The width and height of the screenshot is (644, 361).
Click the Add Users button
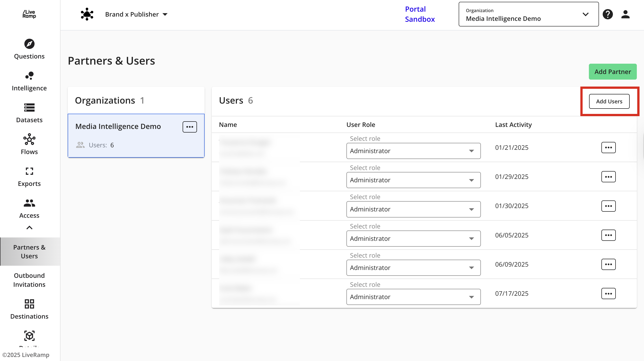pos(609,101)
